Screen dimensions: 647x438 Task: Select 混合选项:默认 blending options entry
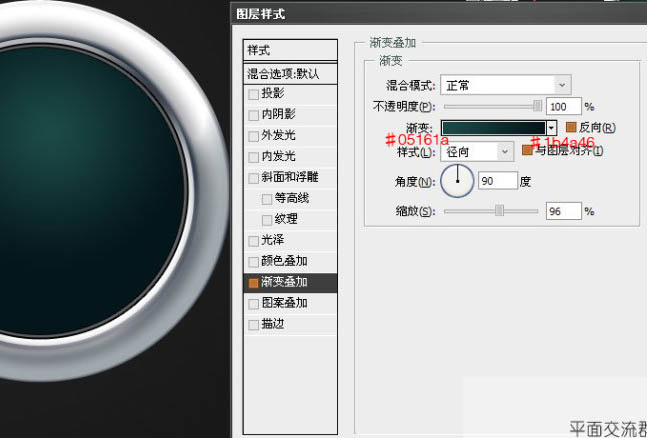tap(290, 74)
